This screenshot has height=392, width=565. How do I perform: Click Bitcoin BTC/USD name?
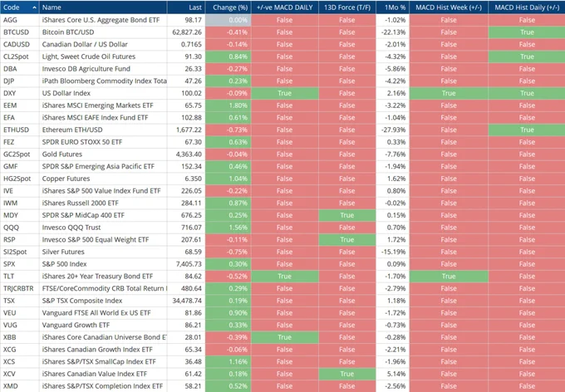(x=68, y=32)
